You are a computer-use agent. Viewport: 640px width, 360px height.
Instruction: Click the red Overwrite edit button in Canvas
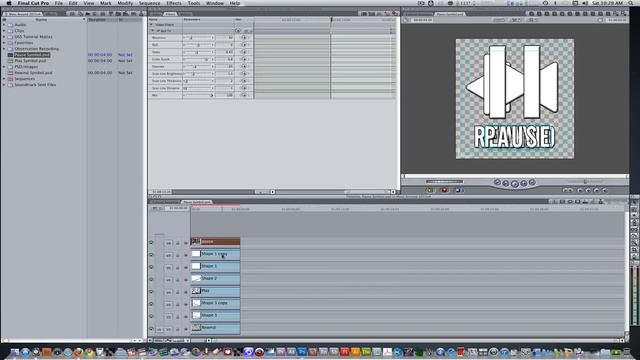[444, 190]
